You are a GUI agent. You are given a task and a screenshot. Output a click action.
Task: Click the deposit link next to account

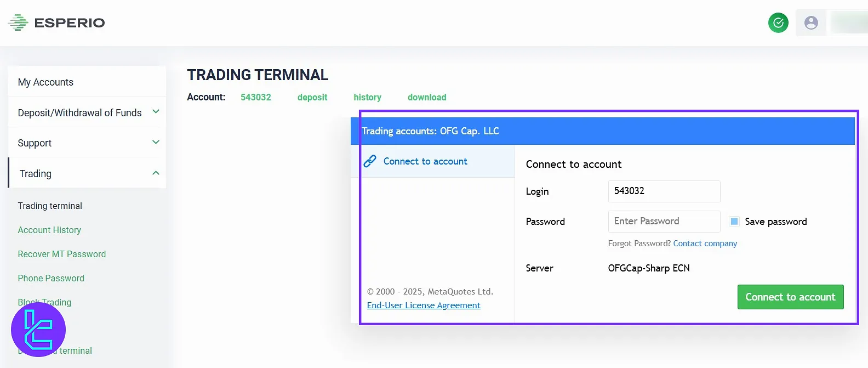tap(312, 97)
